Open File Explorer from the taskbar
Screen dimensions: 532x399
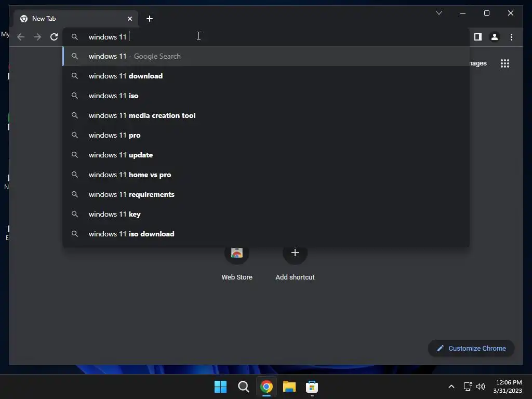pyautogui.click(x=289, y=387)
